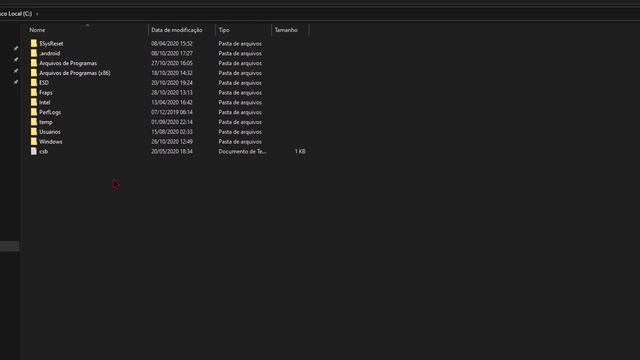Click Pasta de arquivos type in Fraps row
The image size is (640, 360).
(x=240, y=92)
